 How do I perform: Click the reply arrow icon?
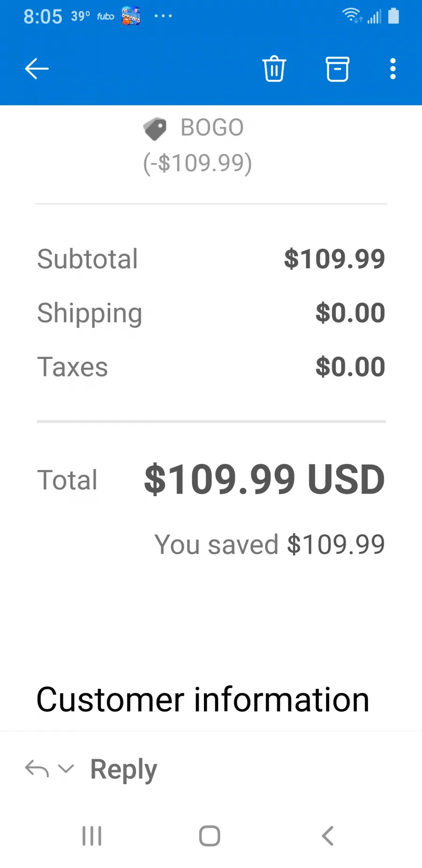(x=37, y=769)
